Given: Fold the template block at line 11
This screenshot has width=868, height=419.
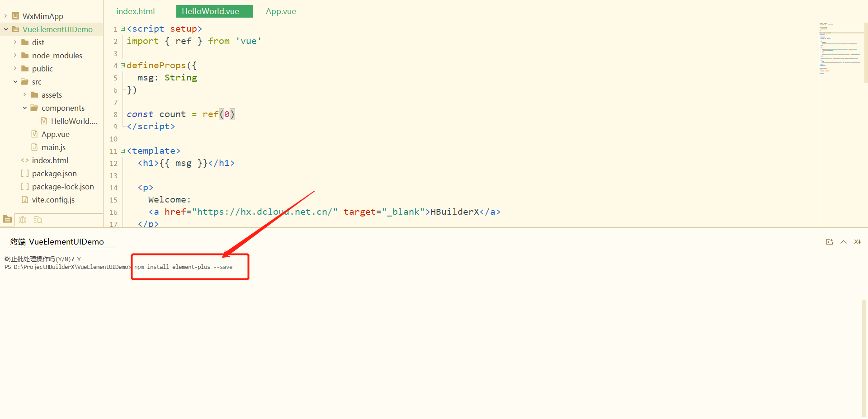Looking at the screenshot, I should click(x=123, y=151).
